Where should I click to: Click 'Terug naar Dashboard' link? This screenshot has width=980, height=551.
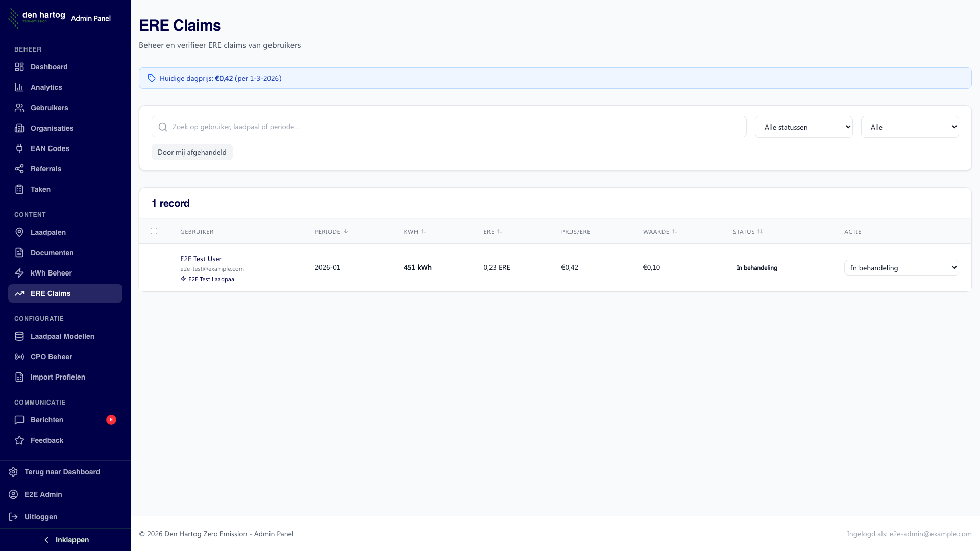click(62, 472)
